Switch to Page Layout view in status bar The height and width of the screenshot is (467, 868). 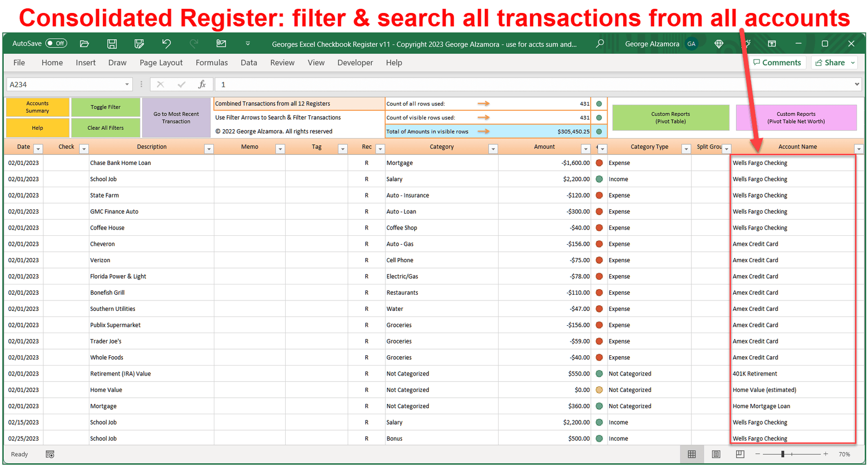[x=716, y=454]
